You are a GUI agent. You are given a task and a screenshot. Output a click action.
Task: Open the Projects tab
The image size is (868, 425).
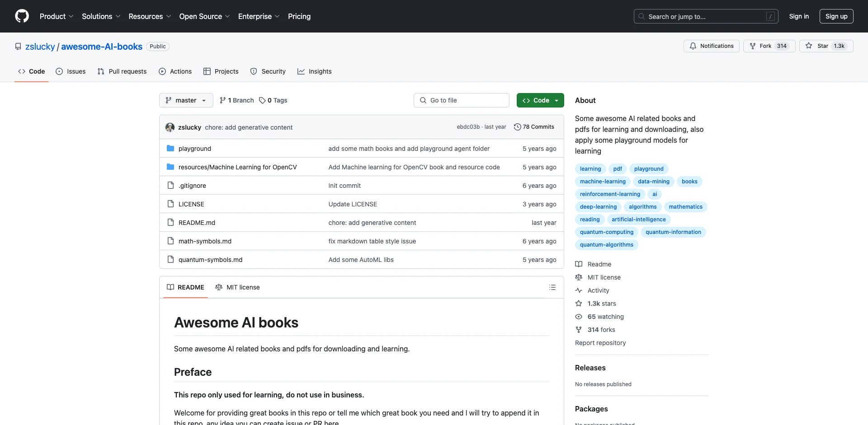point(221,71)
